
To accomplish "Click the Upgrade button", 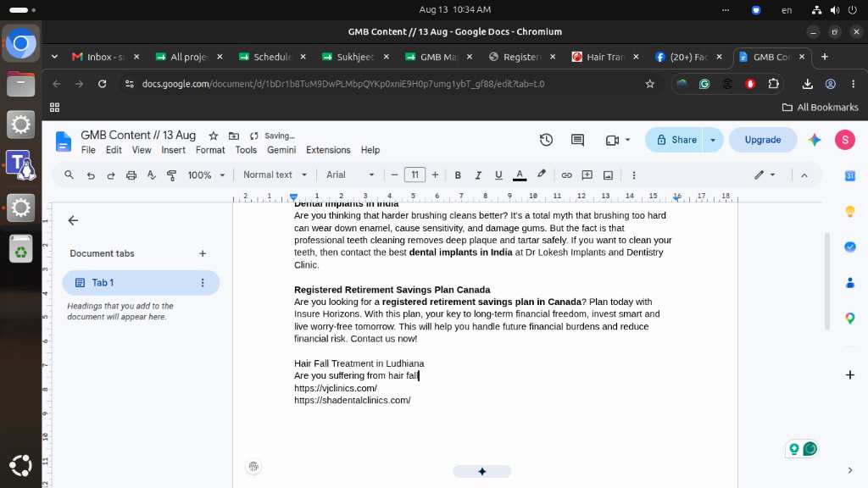I will 762,140.
